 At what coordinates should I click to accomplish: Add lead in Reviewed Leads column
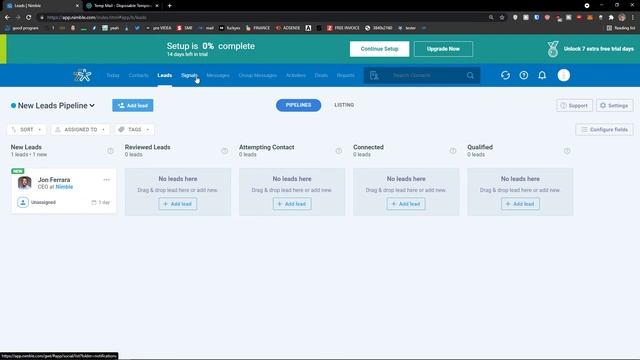178,204
